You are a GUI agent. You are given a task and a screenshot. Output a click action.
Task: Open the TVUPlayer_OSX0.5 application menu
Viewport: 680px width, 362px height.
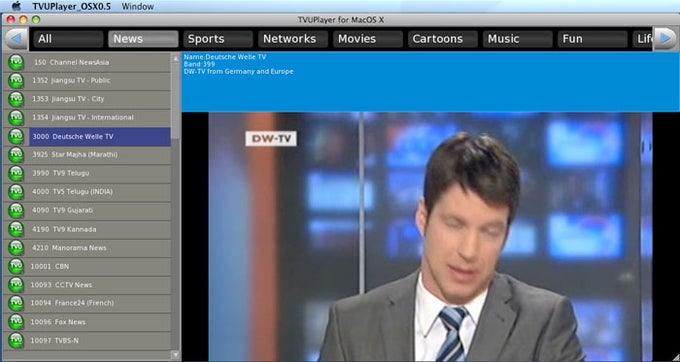coord(72,7)
